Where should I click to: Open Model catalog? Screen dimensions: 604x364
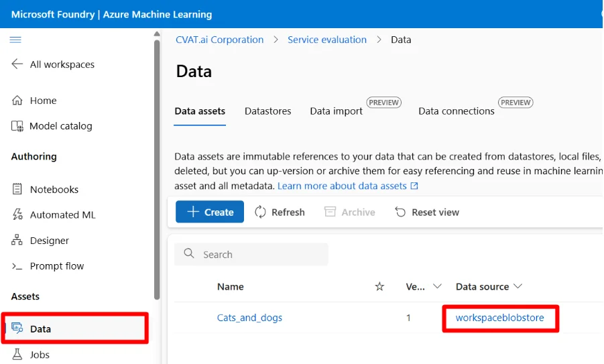pos(61,126)
